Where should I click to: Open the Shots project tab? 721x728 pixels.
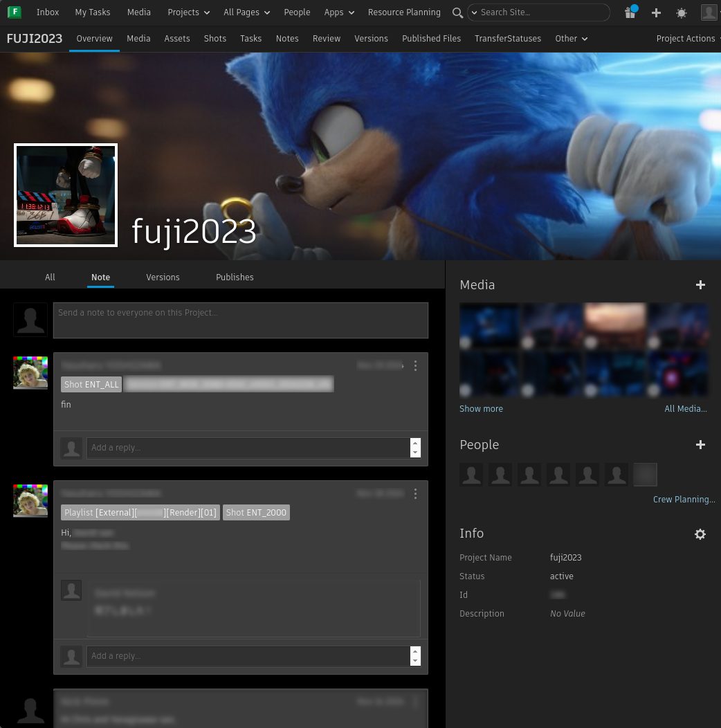[x=215, y=39]
